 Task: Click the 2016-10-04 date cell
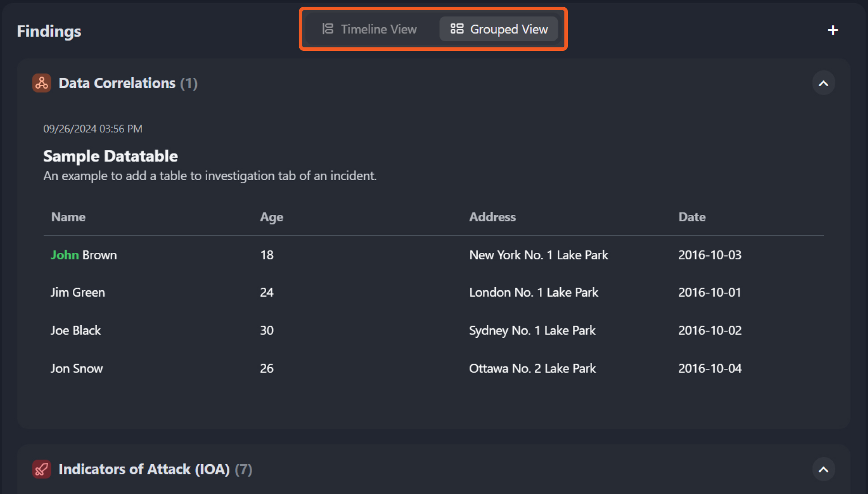click(709, 368)
